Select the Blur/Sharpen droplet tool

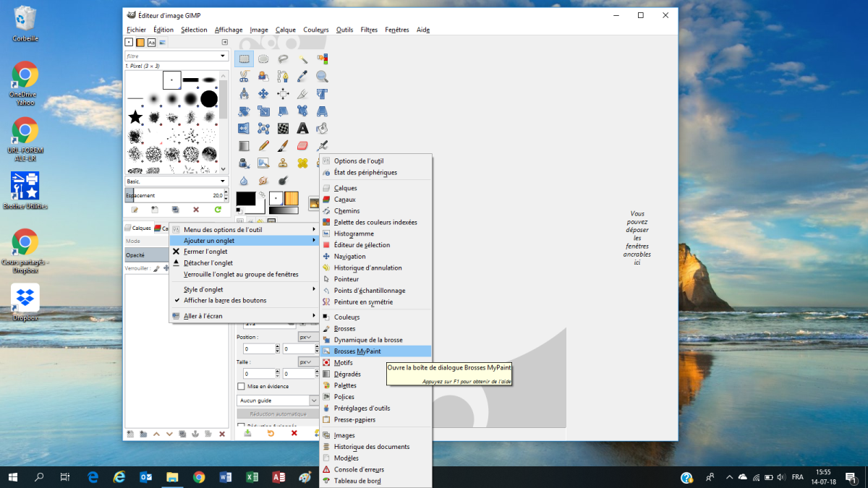[244, 180]
